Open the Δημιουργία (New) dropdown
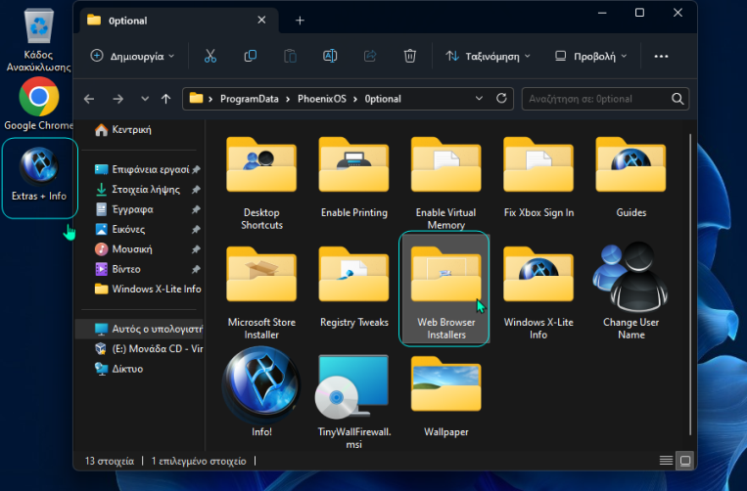747x491 pixels. point(132,56)
